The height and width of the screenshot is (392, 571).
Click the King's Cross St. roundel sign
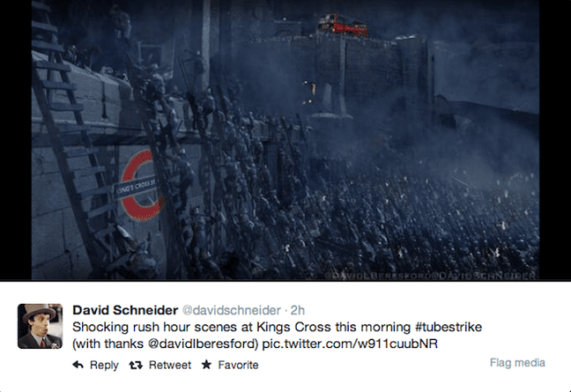tap(141, 186)
